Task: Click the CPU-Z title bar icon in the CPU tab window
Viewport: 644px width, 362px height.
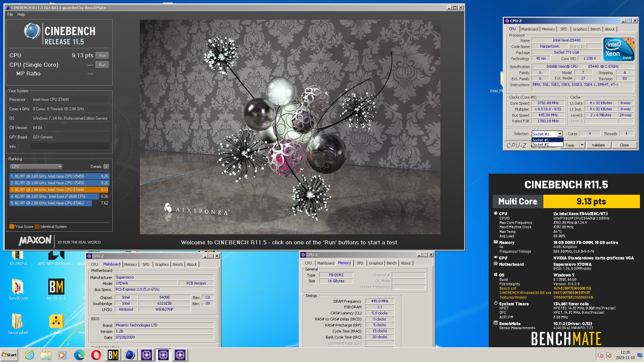Action: point(507,21)
